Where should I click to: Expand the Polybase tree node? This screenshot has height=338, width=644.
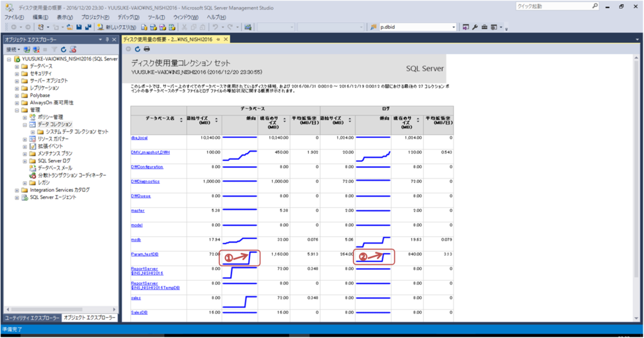click(17, 96)
